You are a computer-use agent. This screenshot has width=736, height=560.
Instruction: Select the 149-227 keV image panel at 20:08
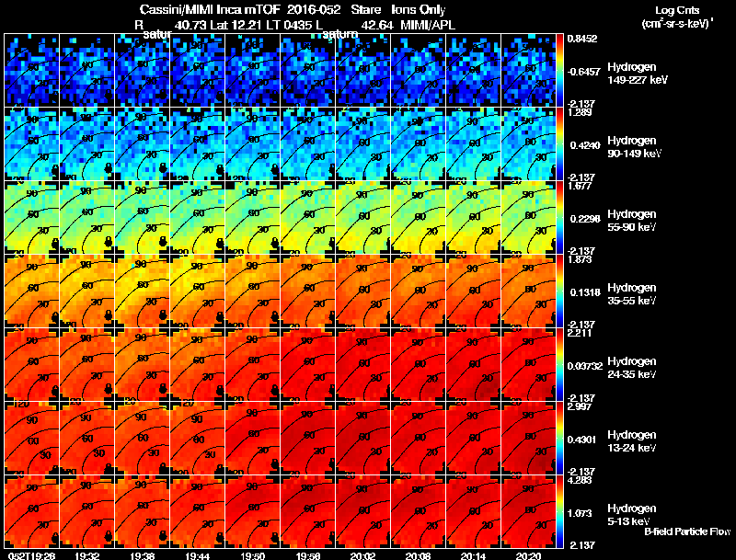(x=418, y=70)
